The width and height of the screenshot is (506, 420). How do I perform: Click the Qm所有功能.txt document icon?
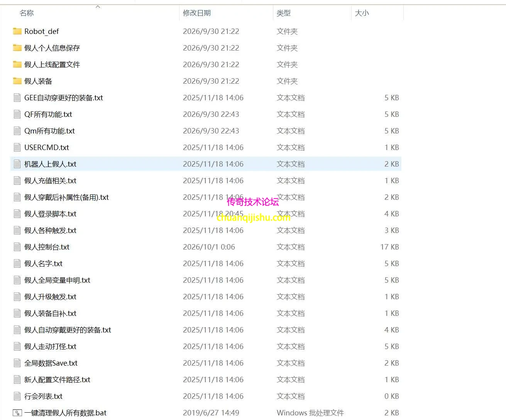coord(17,131)
